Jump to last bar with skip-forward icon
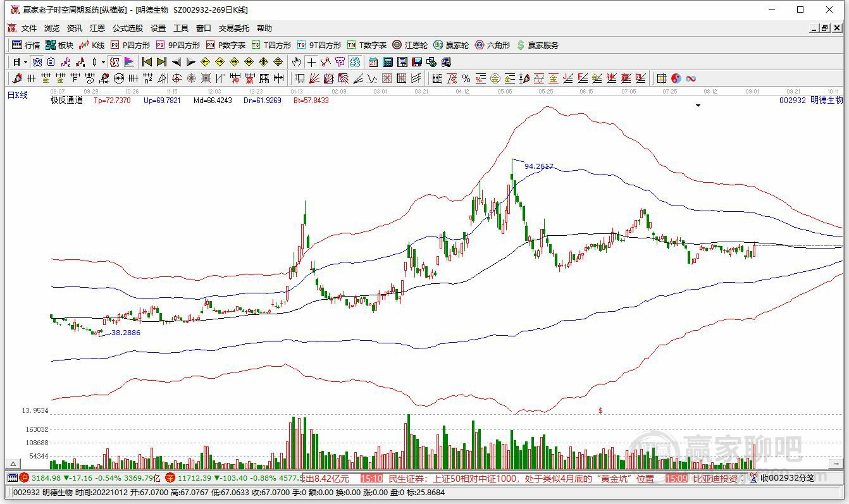This screenshot has width=849, height=504. [162, 62]
